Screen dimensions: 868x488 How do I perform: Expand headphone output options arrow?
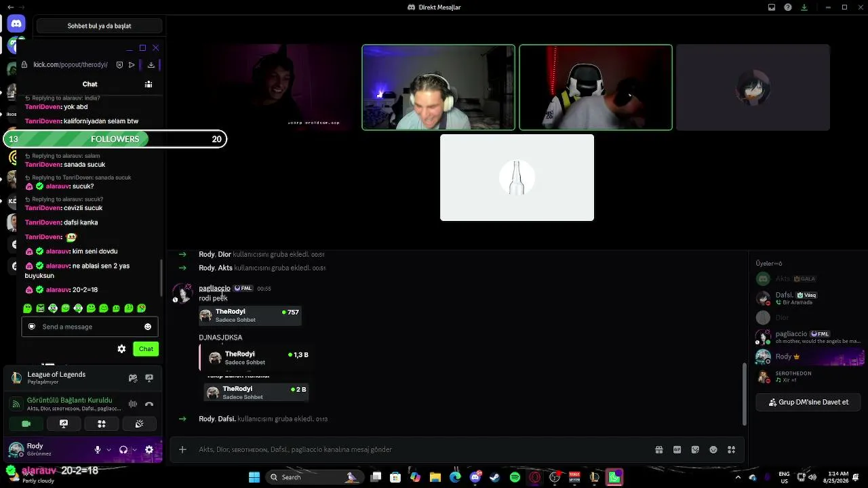[x=134, y=449]
